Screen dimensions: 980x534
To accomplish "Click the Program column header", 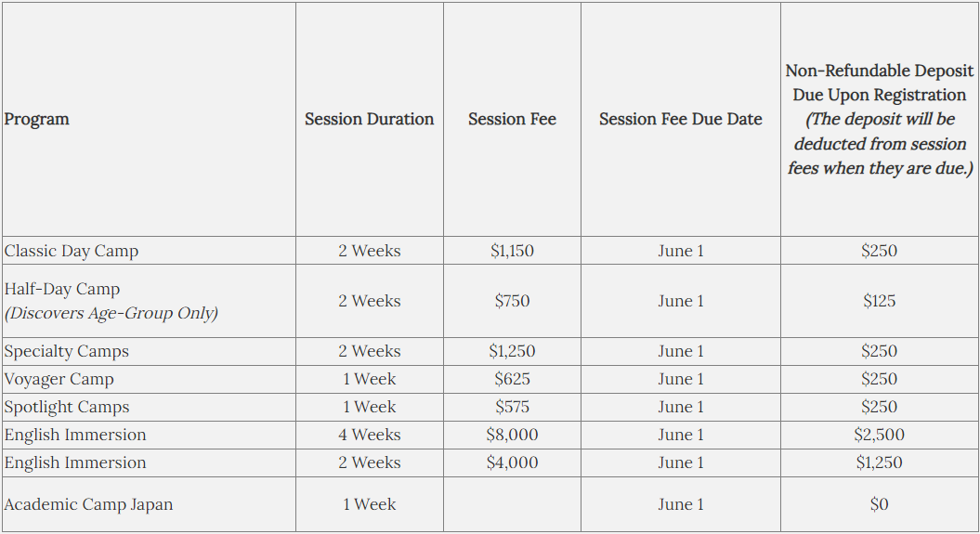I will pos(36,119).
